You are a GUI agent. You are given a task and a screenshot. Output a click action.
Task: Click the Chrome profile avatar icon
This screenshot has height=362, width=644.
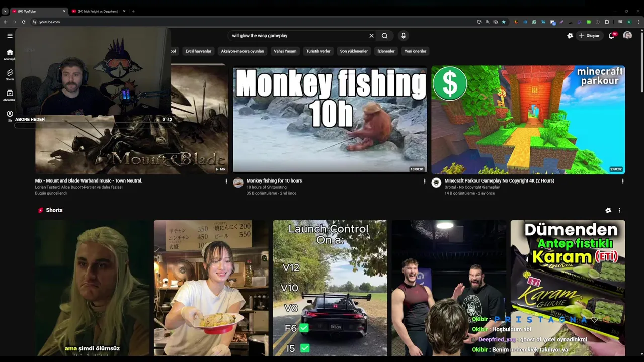click(x=629, y=22)
